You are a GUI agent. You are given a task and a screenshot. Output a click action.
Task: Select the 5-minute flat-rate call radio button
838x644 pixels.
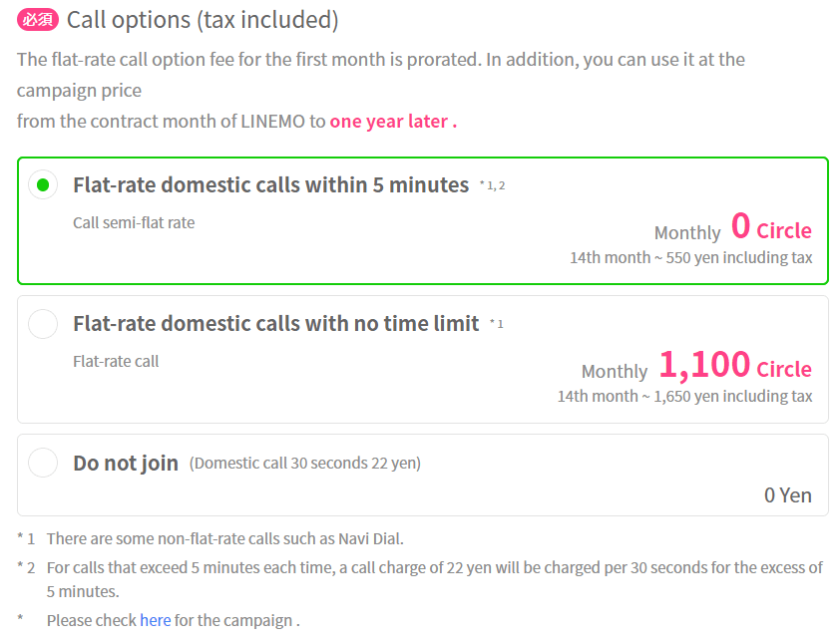pyautogui.click(x=44, y=185)
